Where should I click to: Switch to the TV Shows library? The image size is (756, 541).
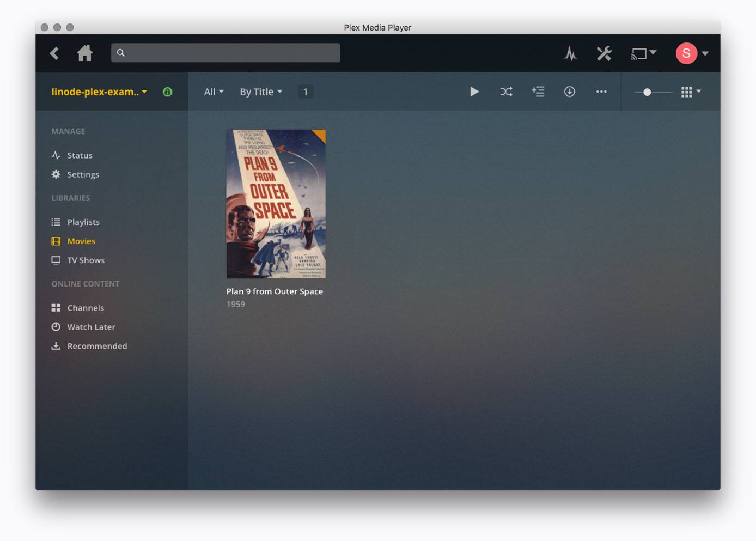click(x=86, y=260)
